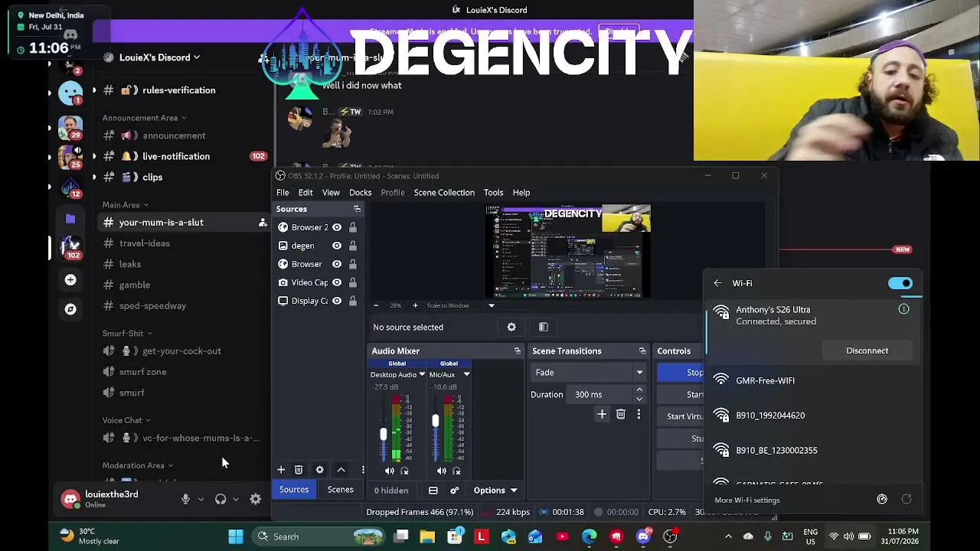The width and height of the screenshot is (980, 551).
Task: Show Wi-Fi network info icon
Action: [904, 309]
